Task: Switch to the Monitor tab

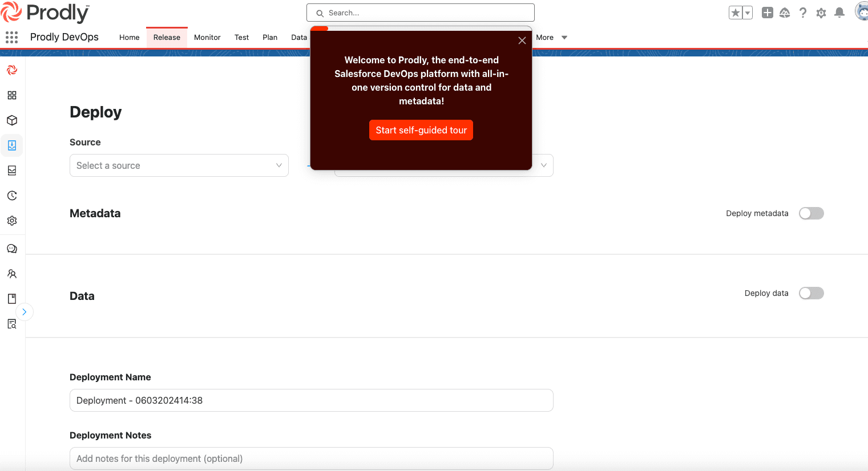Action: (207, 38)
